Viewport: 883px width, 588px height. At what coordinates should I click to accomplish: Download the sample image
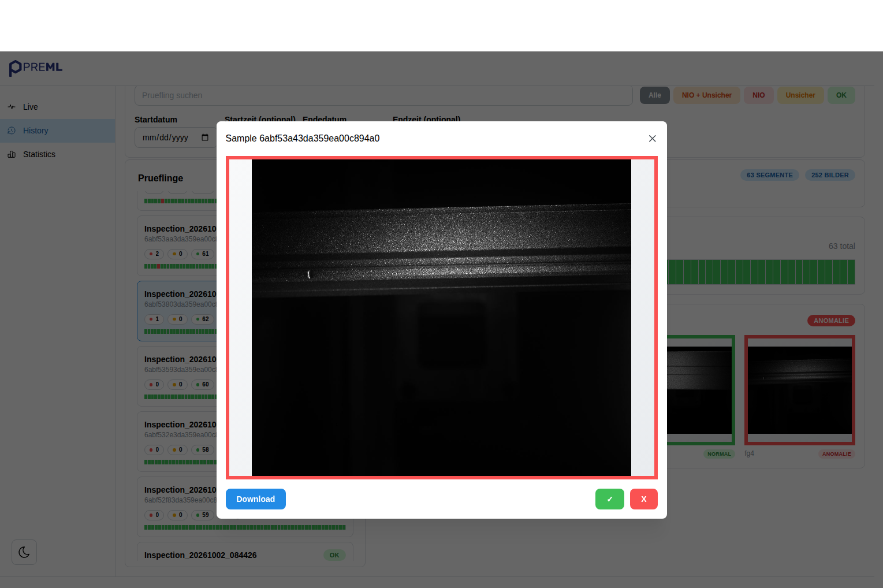256,499
